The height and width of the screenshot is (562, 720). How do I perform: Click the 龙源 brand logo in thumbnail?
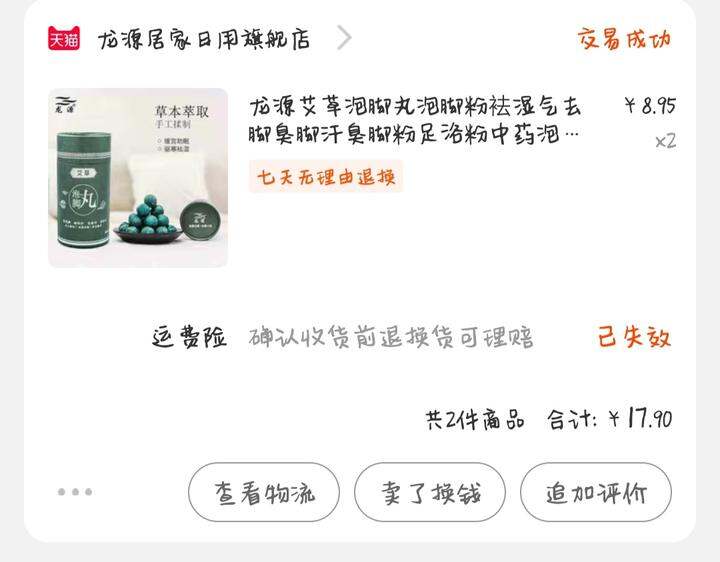pyautogui.click(x=66, y=105)
